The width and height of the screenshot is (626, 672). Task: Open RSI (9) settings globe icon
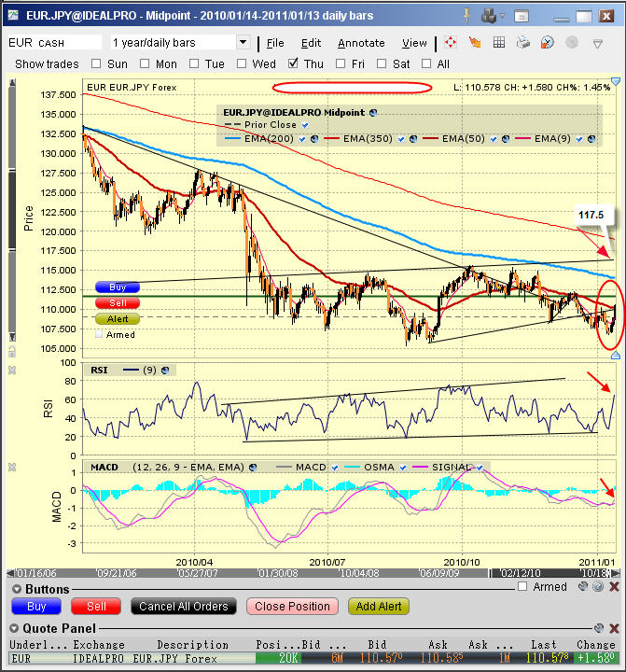tap(165, 371)
